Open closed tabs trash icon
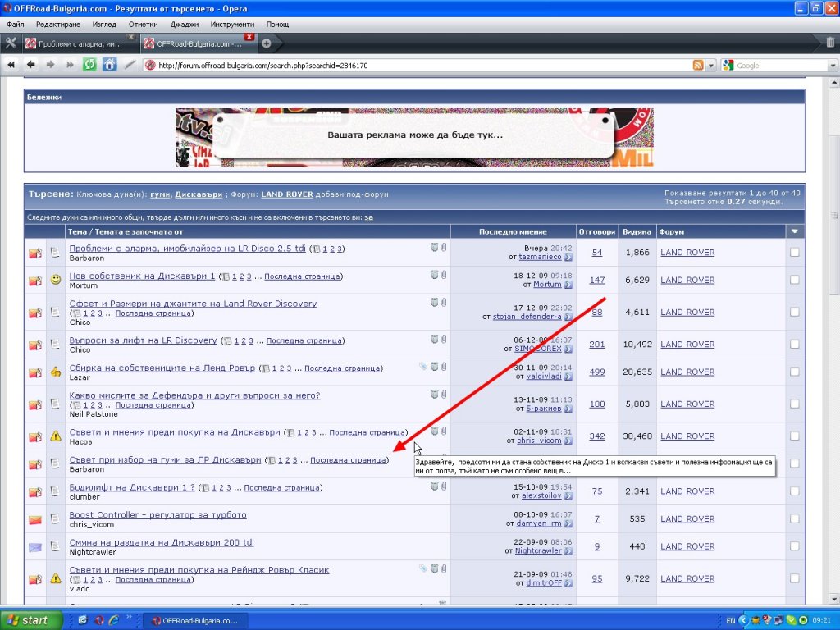840x630 pixels. (x=830, y=43)
